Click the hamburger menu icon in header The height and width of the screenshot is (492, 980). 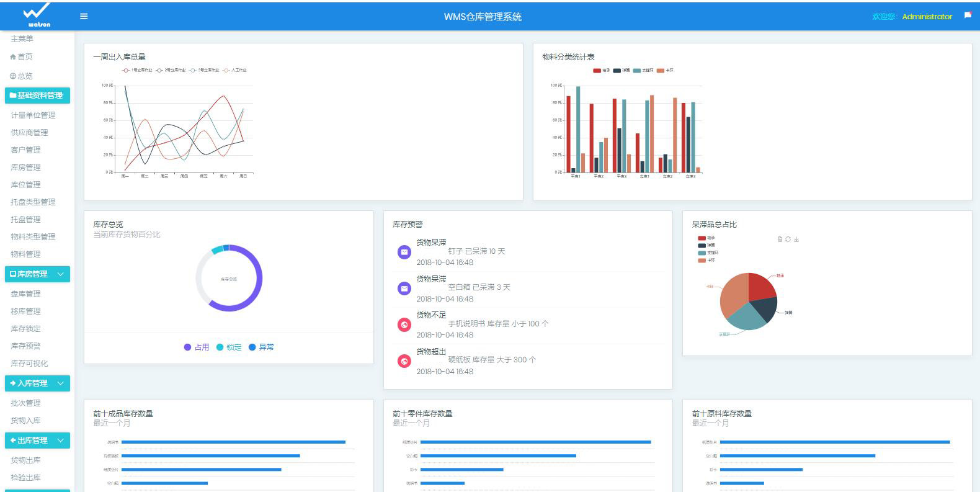point(84,16)
